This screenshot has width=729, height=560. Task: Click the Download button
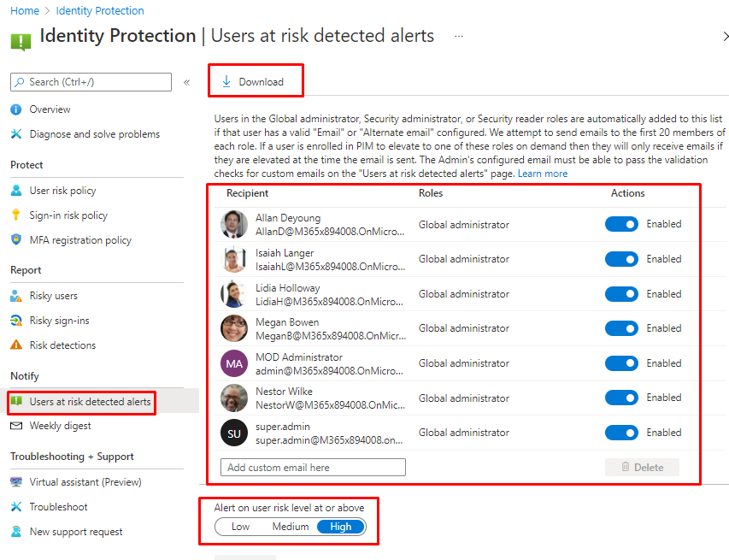[253, 82]
